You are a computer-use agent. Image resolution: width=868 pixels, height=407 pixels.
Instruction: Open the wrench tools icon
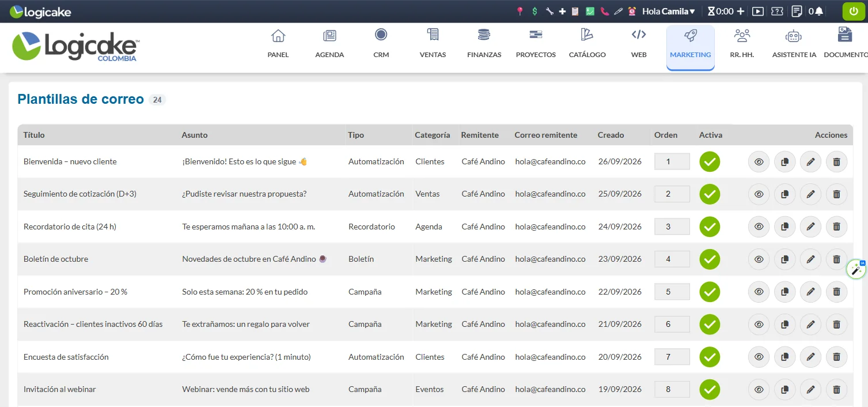point(549,11)
